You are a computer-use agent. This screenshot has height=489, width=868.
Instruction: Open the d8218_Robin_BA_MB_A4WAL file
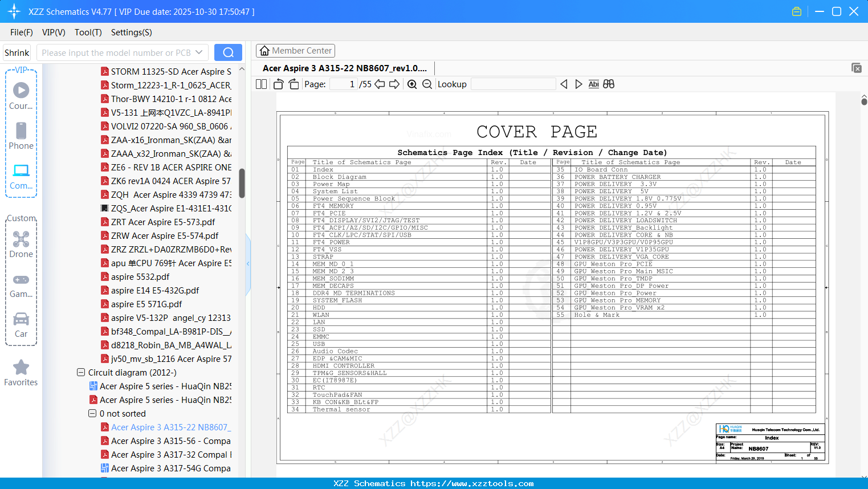point(166,345)
